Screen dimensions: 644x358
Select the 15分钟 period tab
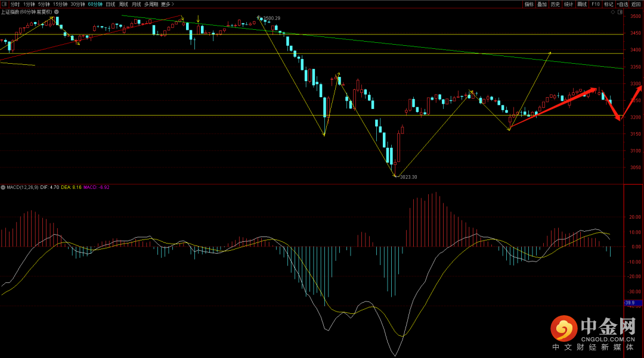point(60,4)
